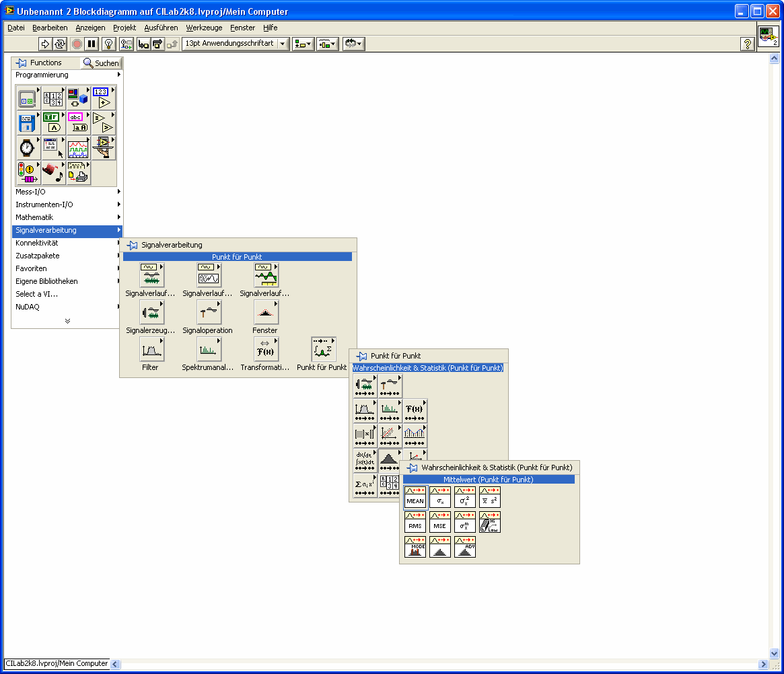
Task: Click the Run Continuously toolbar button
Action: tap(60, 44)
